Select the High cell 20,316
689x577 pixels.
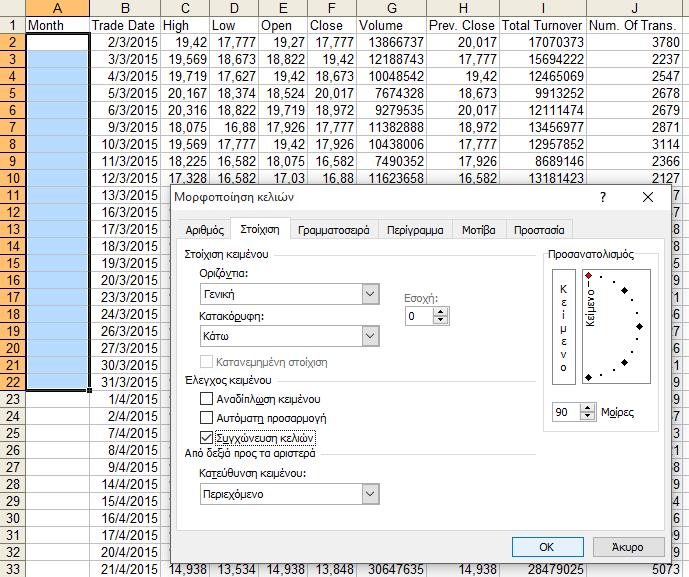click(x=185, y=110)
